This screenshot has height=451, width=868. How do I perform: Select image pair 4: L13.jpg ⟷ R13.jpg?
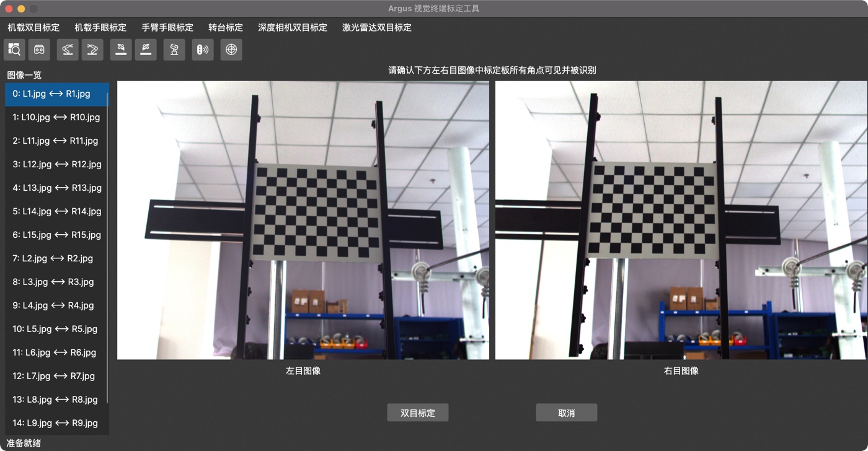[56, 188]
